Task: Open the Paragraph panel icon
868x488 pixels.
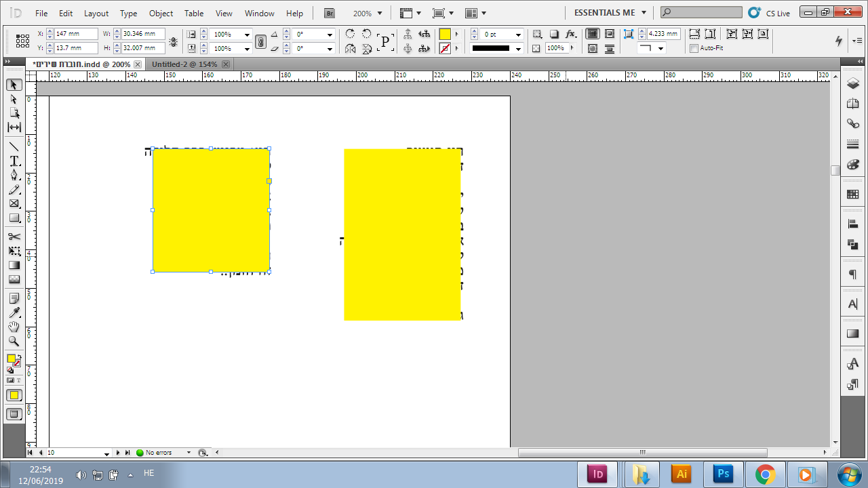Action: 853,274
